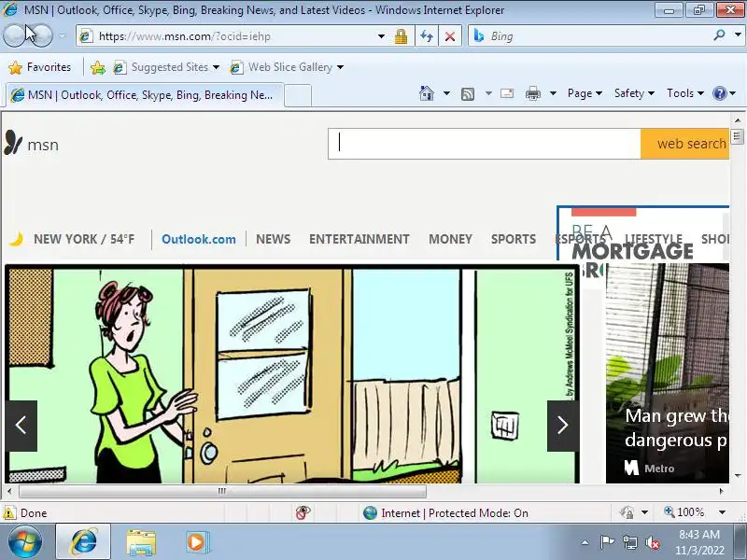Click next slide arrow on comic carousel
Image resolution: width=747 pixels, height=560 pixels.
click(x=563, y=426)
